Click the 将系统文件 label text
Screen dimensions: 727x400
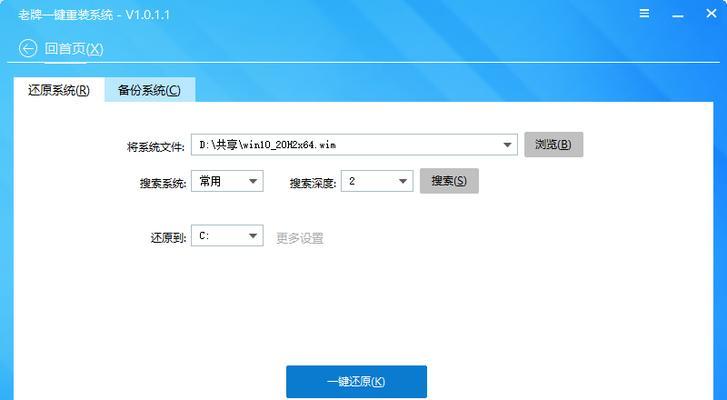156,147
